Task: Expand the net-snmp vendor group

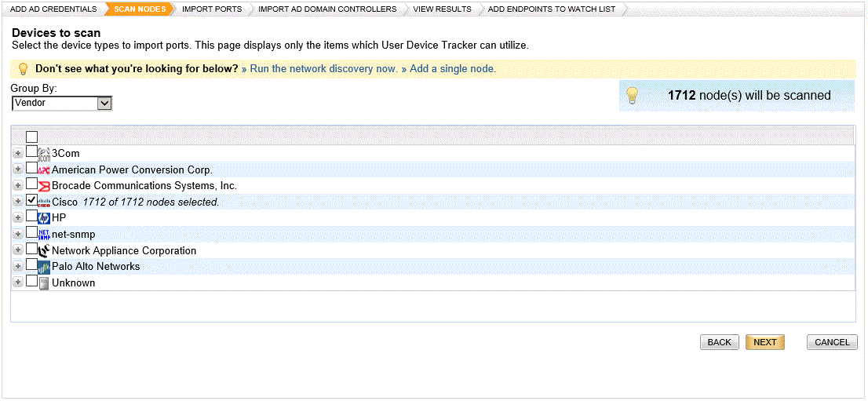Action: coord(18,234)
